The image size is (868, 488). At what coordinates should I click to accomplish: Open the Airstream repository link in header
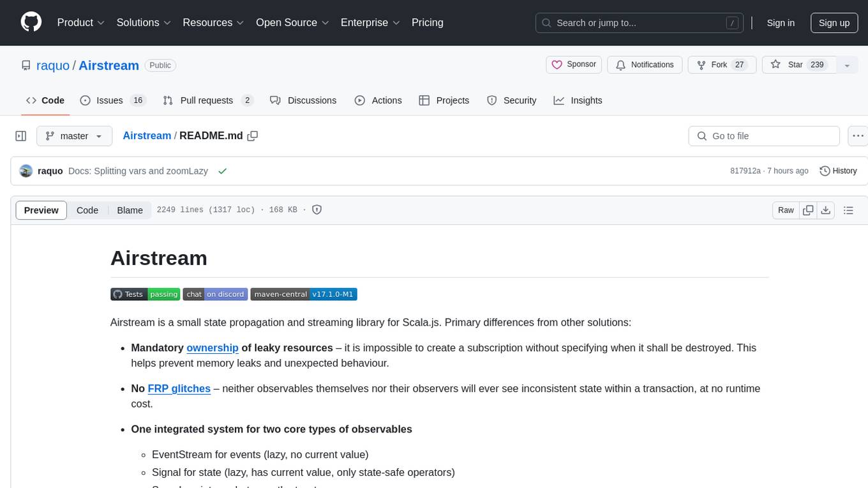pyautogui.click(x=108, y=65)
